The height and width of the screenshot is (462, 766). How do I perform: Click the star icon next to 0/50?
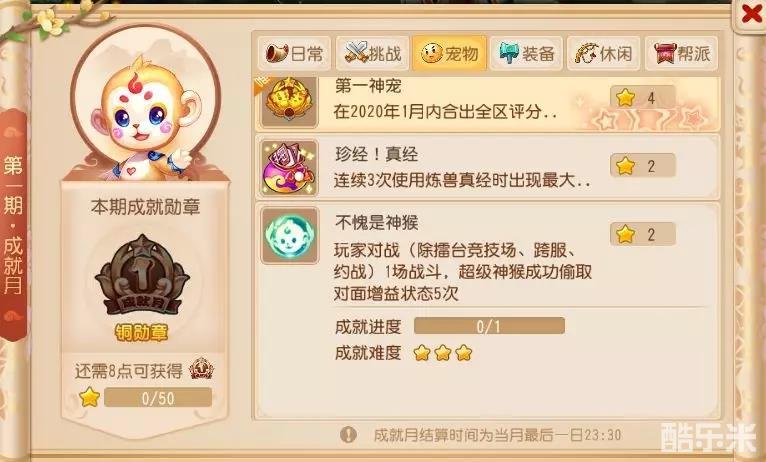90,398
